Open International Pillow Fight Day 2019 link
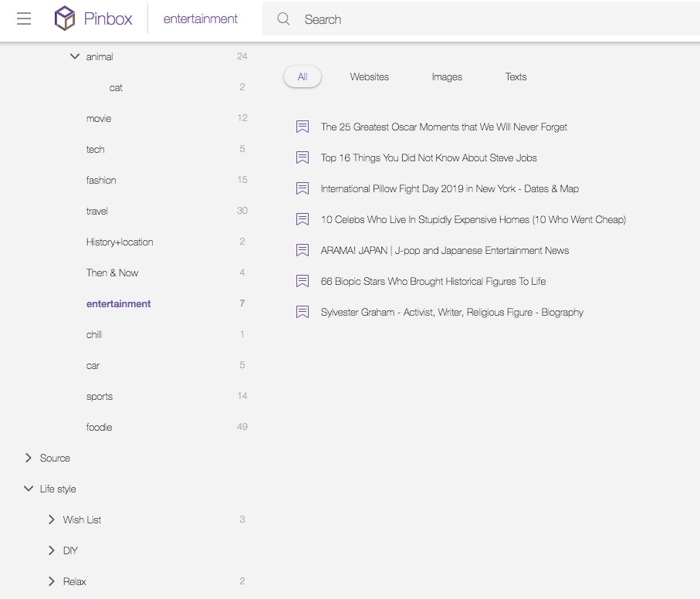This screenshot has width=700, height=599. [449, 188]
